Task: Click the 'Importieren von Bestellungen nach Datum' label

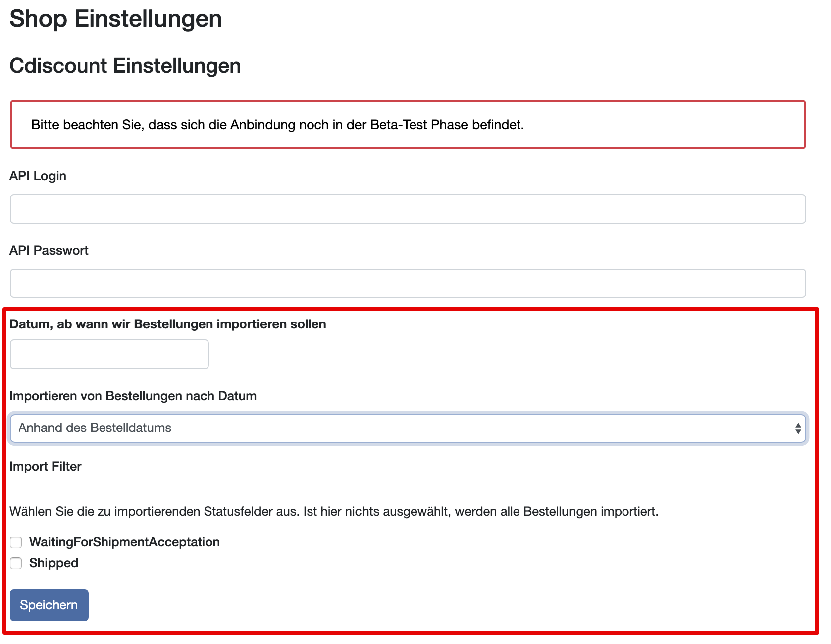Action: pyautogui.click(x=133, y=396)
